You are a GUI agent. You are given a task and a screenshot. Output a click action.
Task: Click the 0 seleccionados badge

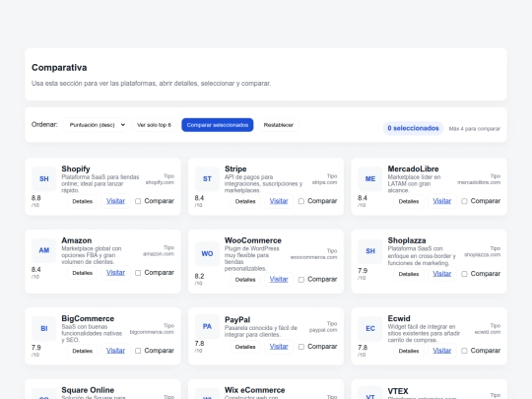pyautogui.click(x=413, y=128)
